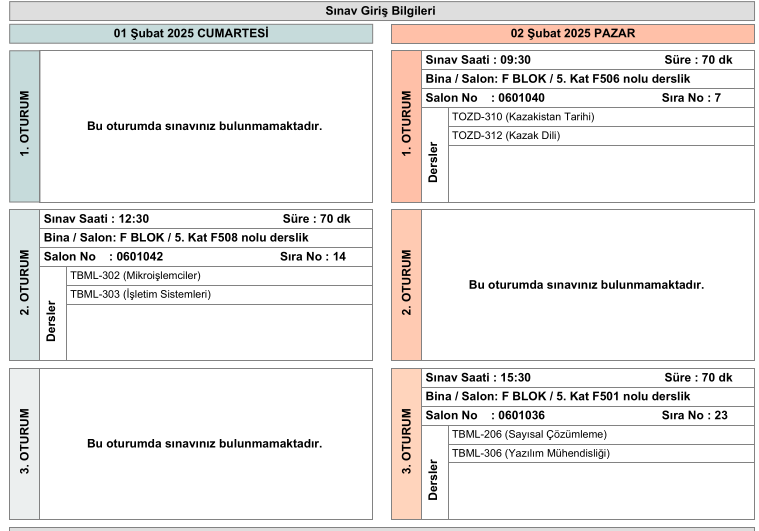Click the 'Sınav Giriş Bilgileri' title header
The image size is (759, 531).
381,11
